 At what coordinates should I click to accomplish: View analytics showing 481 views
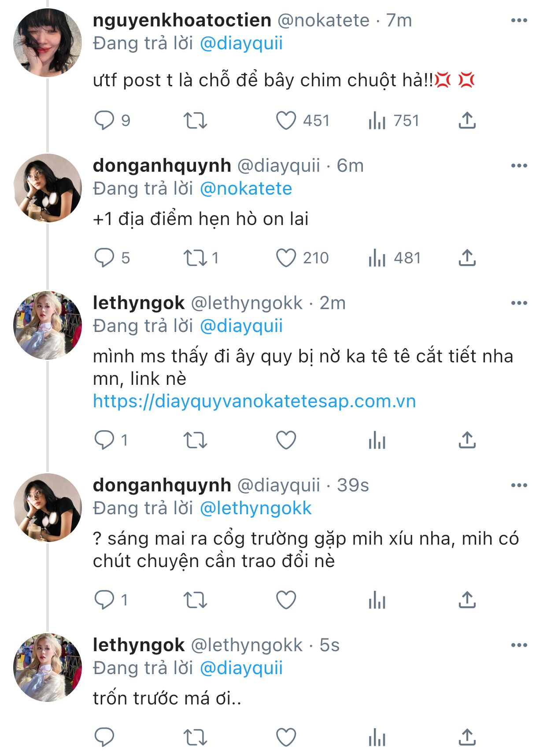point(377,258)
